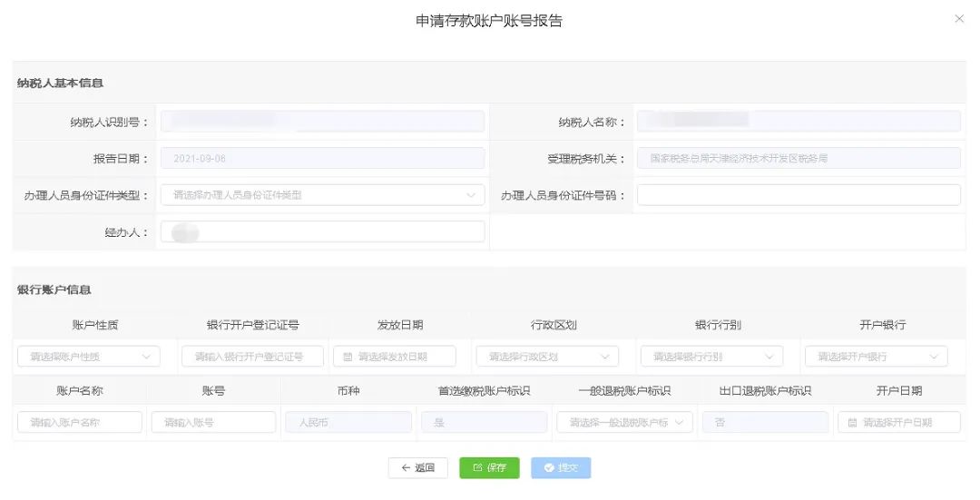Click the 报告日期： label

click(122, 159)
